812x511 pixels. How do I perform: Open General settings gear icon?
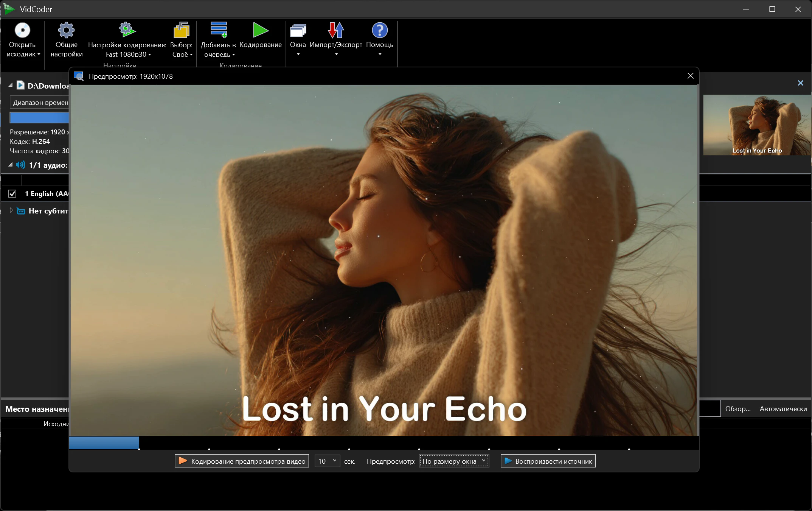[66, 31]
